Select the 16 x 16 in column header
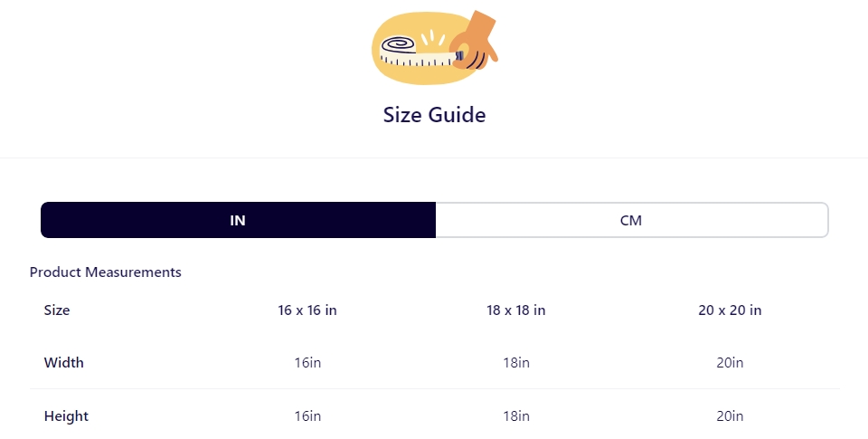 307,310
